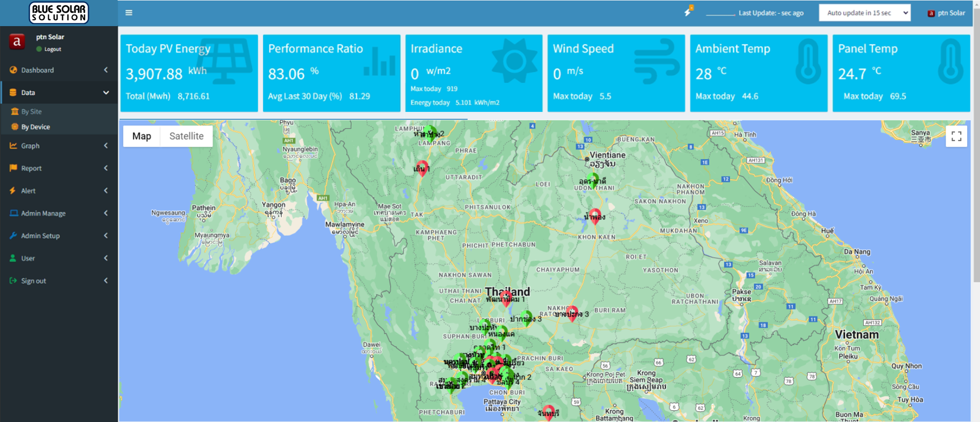
Task: Open the lightning alert notification icon
Action: 688,11
